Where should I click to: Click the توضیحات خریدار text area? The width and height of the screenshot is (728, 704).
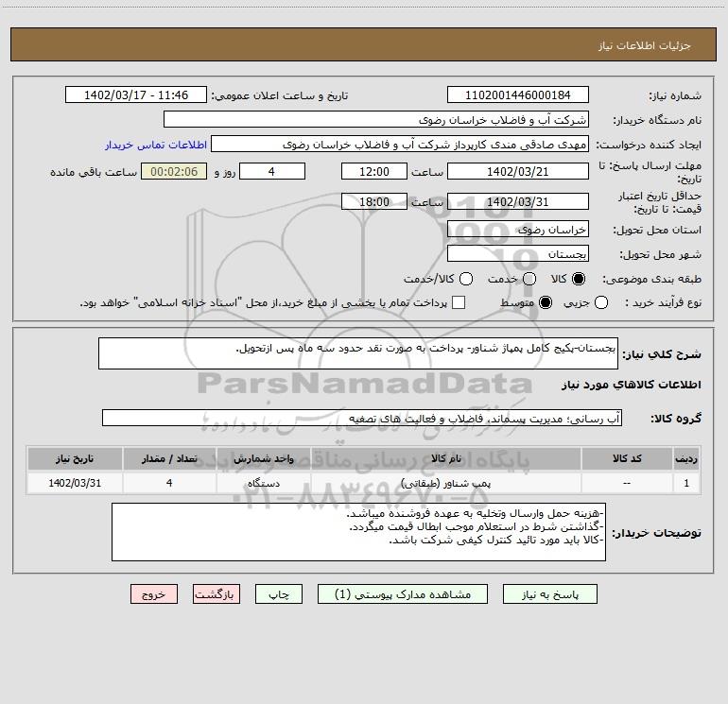point(358,532)
